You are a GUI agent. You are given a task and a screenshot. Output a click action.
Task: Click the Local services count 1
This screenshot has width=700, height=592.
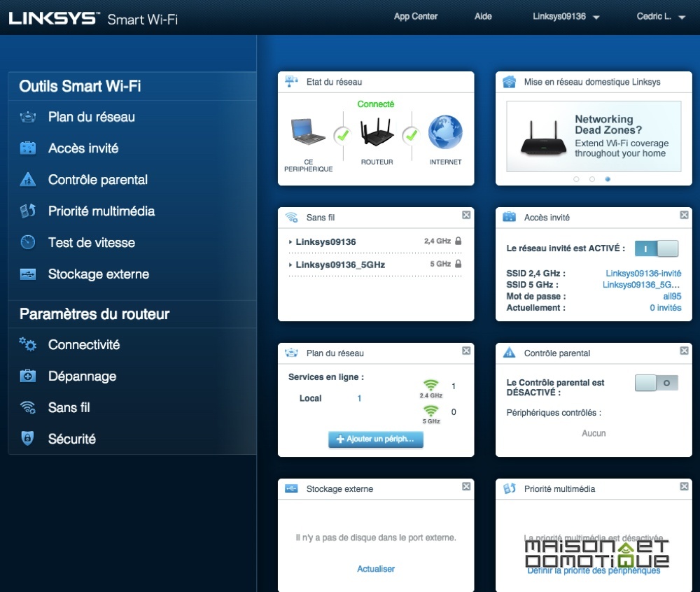coord(359,398)
